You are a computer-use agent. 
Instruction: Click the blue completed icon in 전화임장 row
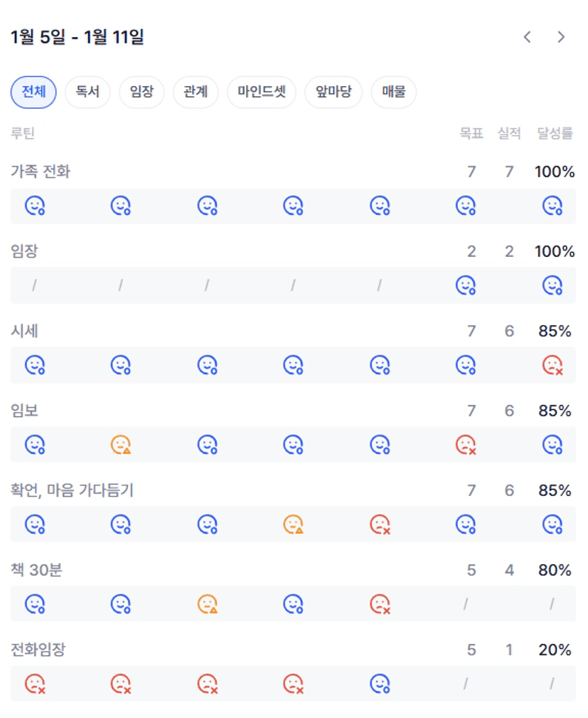click(x=380, y=685)
